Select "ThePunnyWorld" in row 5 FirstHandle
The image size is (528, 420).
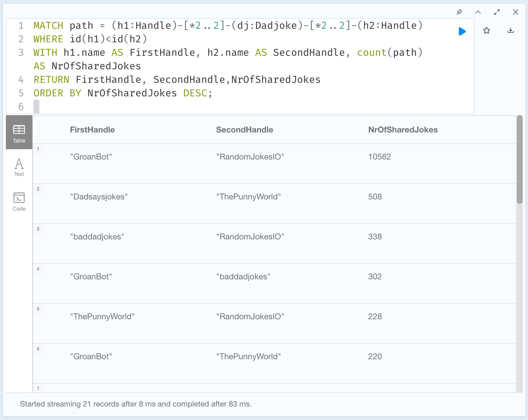point(102,317)
